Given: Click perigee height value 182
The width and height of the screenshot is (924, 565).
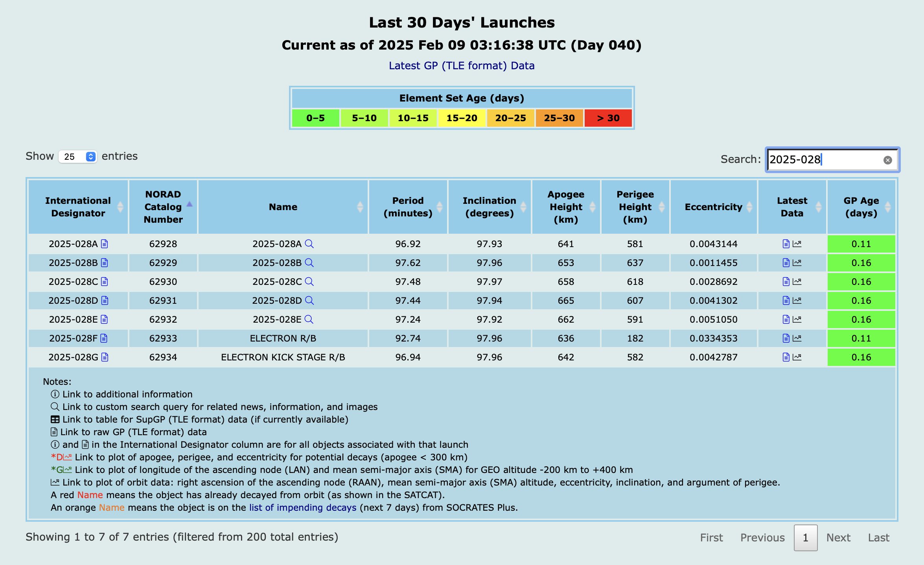Looking at the screenshot, I should tap(635, 338).
